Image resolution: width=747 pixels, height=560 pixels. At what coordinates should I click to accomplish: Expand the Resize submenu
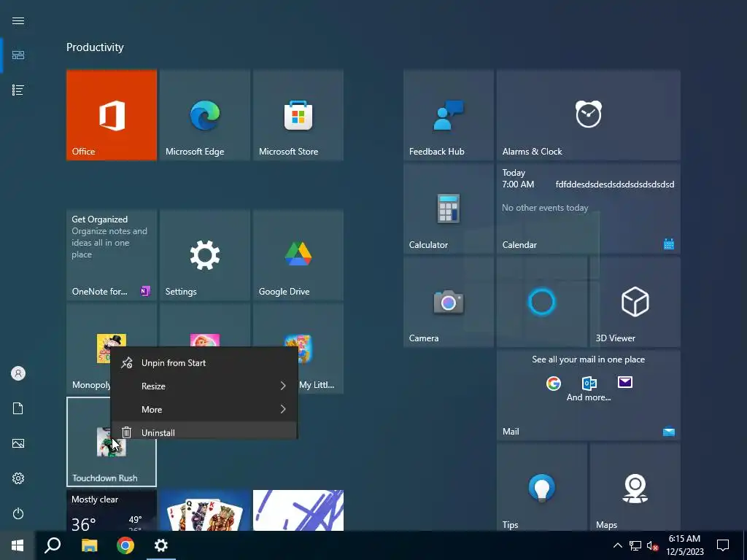pos(204,386)
